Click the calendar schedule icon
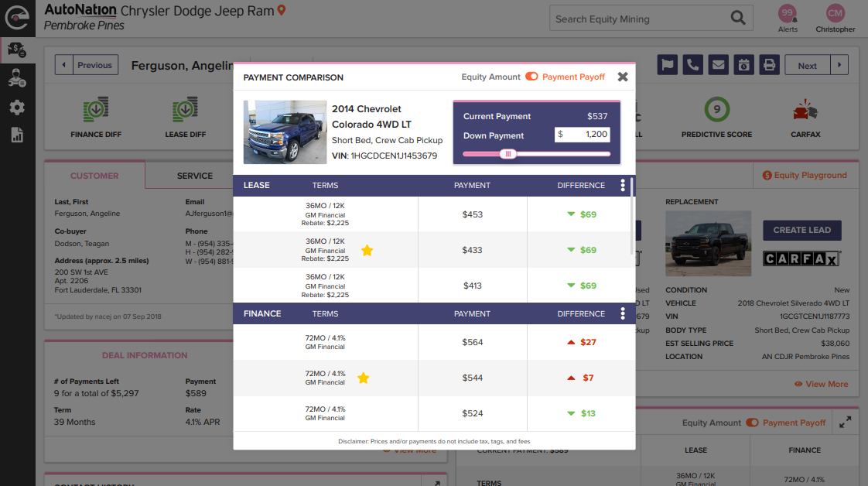This screenshot has height=486, width=868. [x=743, y=65]
